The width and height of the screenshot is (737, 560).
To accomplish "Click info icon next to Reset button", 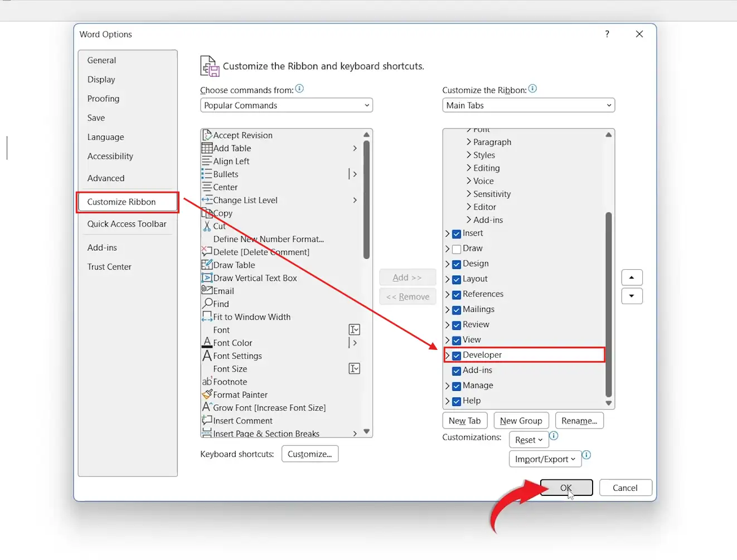I will (x=554, y=436).
